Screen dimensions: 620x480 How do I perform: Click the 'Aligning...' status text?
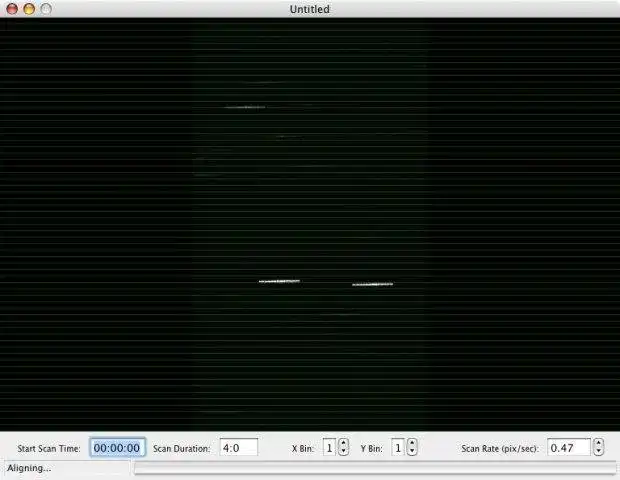29,468
